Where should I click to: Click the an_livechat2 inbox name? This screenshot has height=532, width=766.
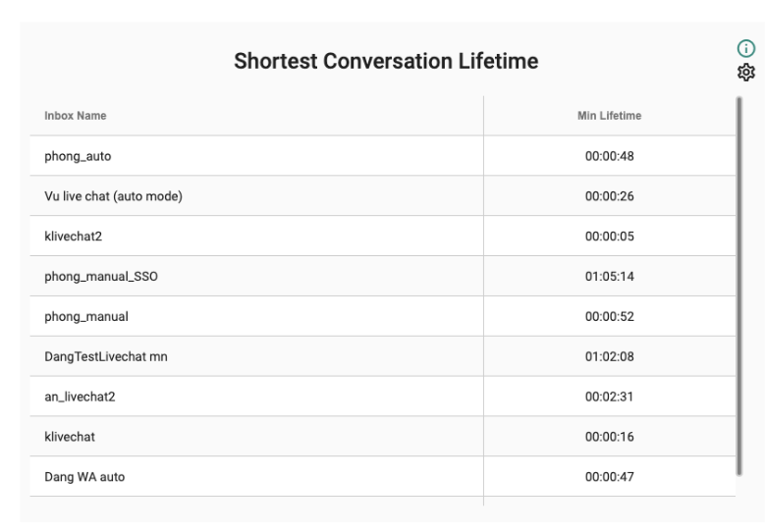pos(80,397)
